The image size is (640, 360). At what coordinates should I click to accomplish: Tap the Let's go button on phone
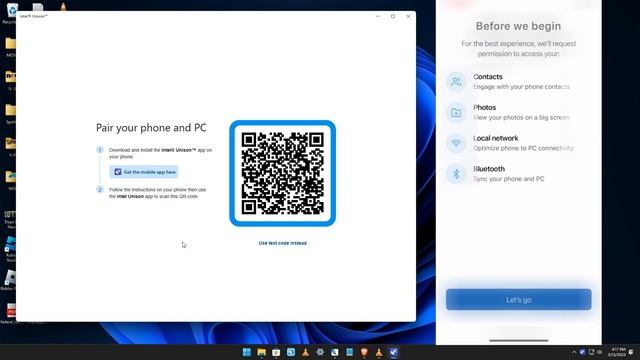click(518, 300)
